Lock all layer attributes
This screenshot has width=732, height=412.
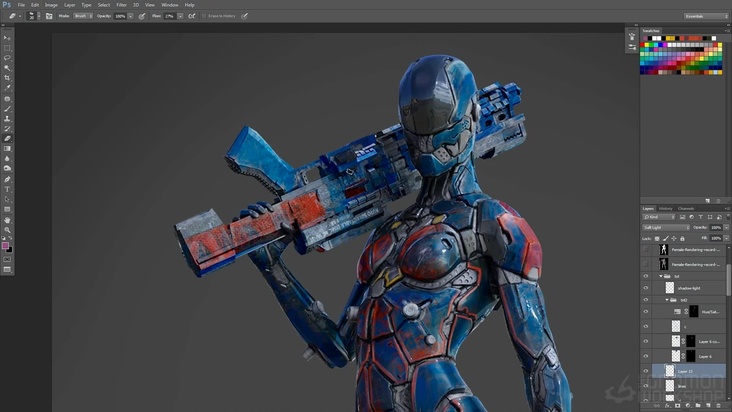click(x=682, y=238)
